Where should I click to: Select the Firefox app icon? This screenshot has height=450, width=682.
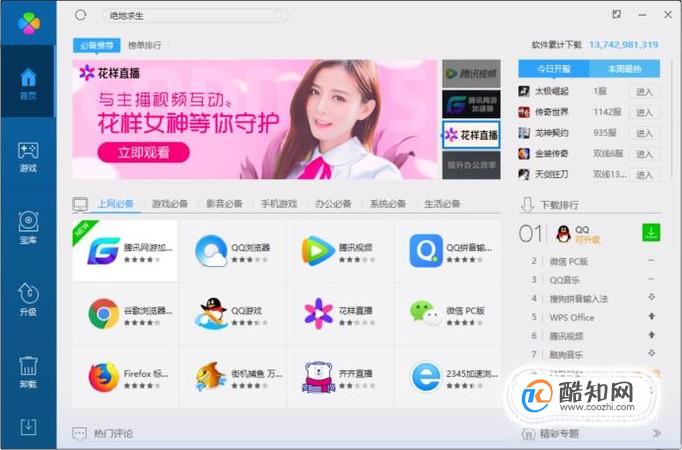[103, 377]
